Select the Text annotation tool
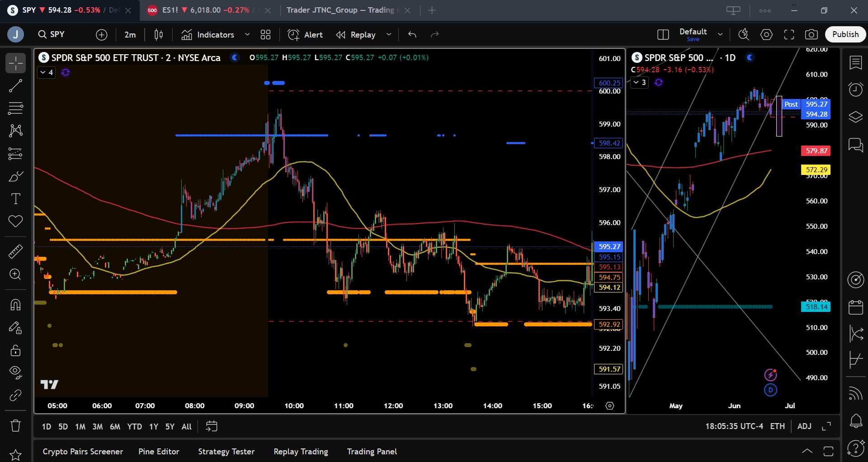 tap(15, 199)
